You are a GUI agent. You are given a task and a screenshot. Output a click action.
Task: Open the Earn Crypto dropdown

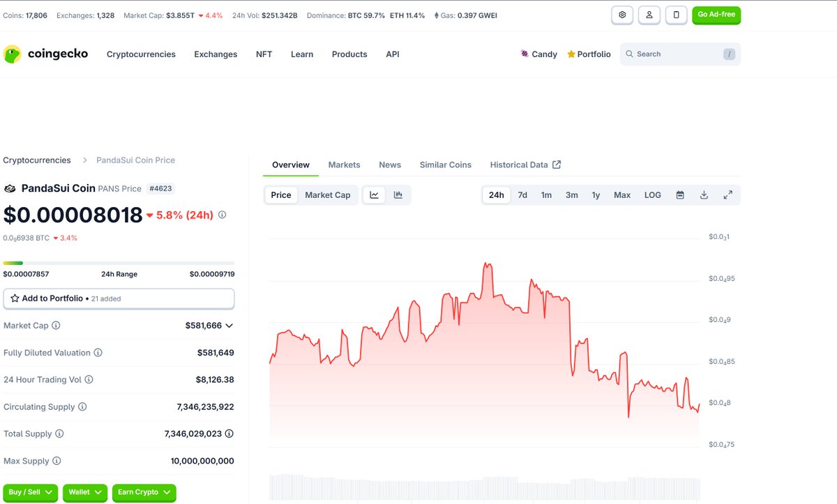(144, 492)
